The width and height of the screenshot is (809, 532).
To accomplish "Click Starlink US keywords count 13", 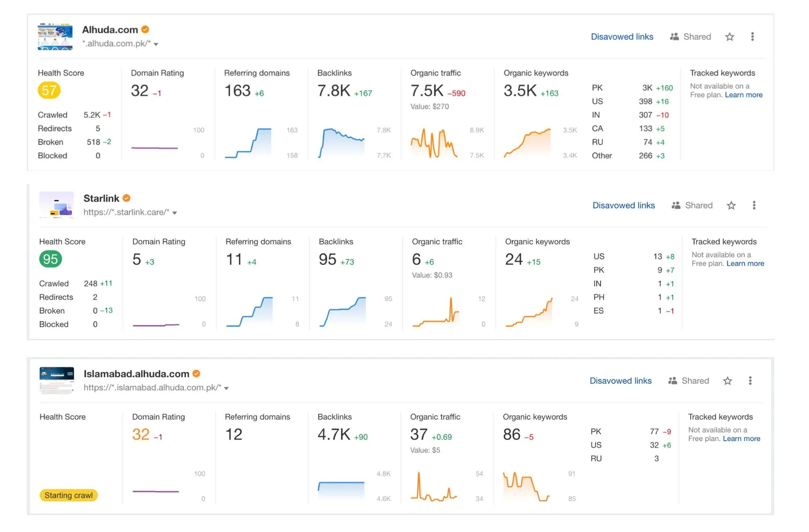I will tap(658, 257).
